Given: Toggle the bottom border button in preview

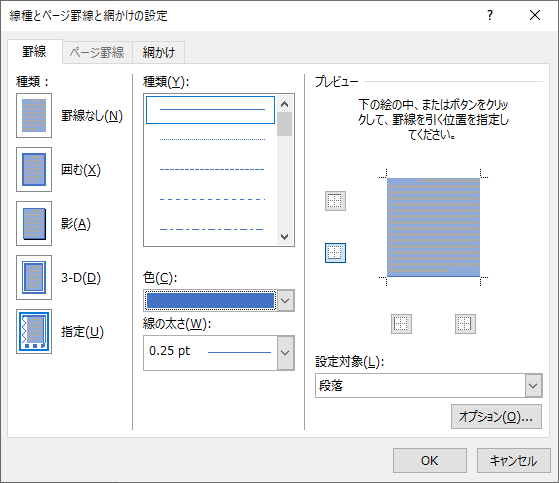Looking at the screenshot, I should pos(335,253).
